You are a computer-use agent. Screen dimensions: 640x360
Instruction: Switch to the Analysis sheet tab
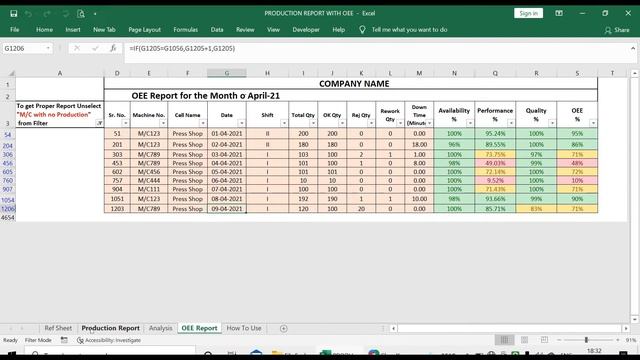click(160, 328)
